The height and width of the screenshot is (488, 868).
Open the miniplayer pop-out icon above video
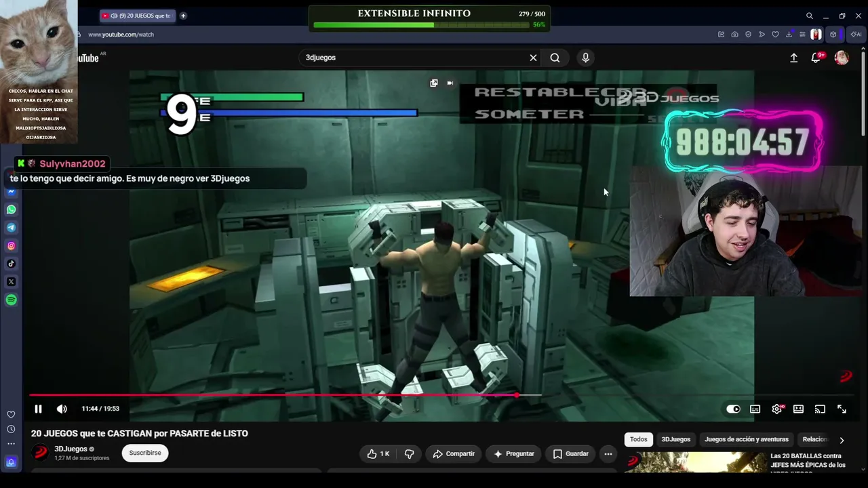pos(434,83)
